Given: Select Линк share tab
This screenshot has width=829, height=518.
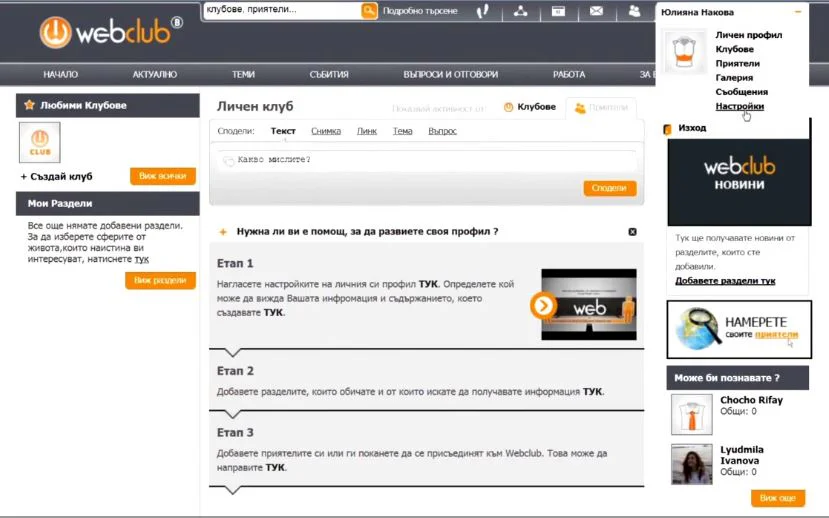Looking at the screenshot, I should click(366, 131).
